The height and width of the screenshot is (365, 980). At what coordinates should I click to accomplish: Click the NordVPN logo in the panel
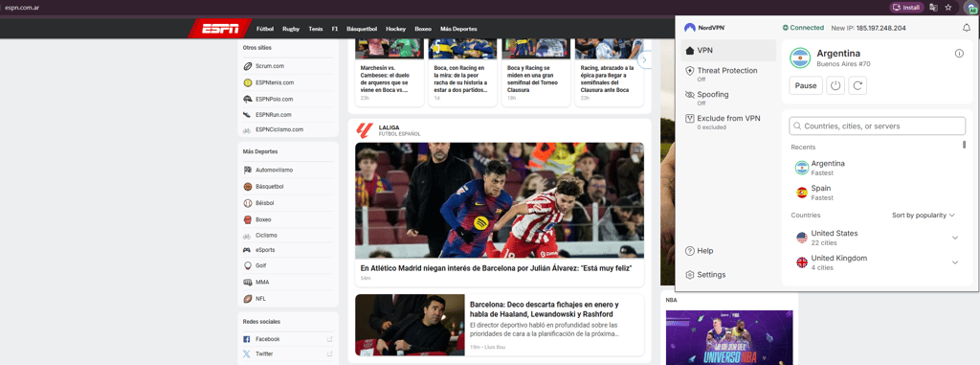pos(704,28)
